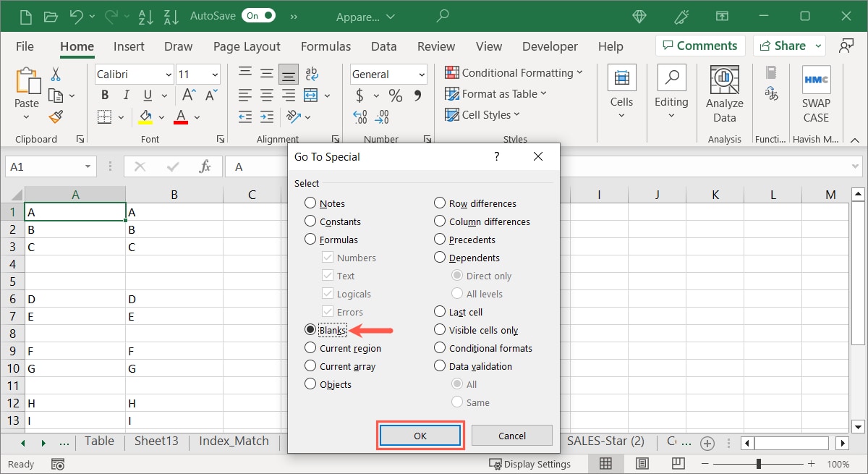The width and height of the screenshot is (868, 474).
Task: Choose the Visible cells only option
Action: coord(440,330)
